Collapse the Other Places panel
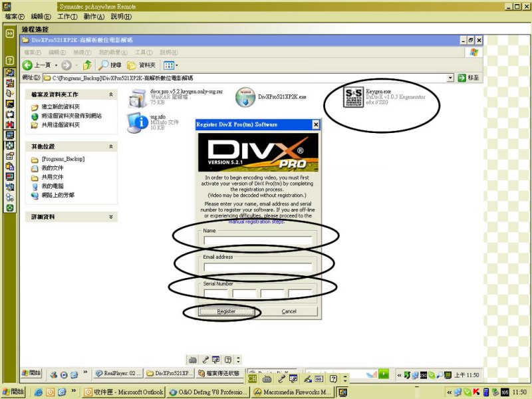532x399 pixels. coord(110,146)
